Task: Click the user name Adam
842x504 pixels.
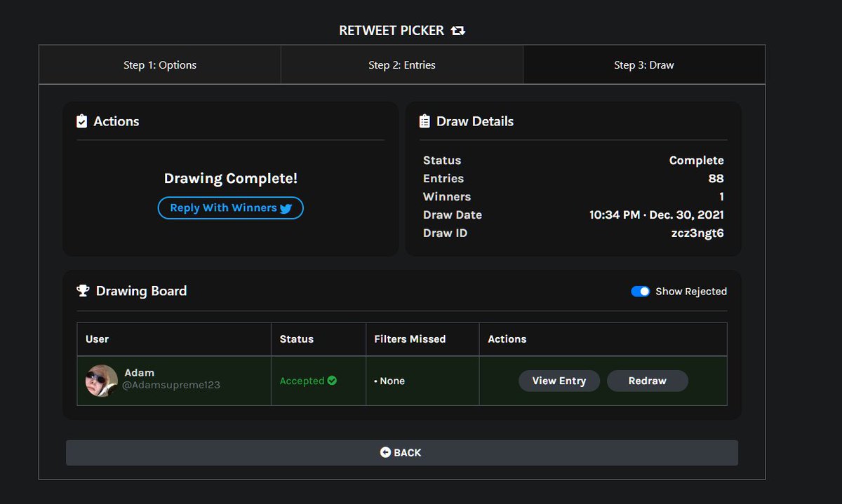Action: coord(140,373)
